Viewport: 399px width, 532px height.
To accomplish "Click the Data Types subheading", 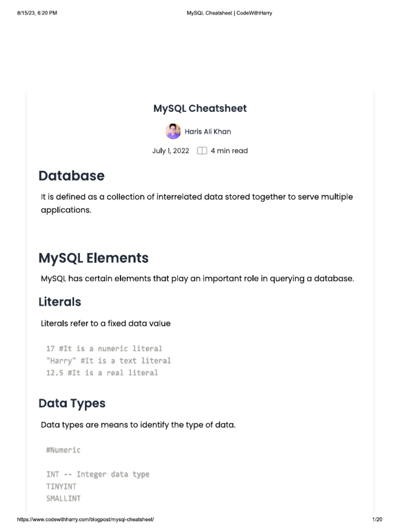I will pos(72,403).
